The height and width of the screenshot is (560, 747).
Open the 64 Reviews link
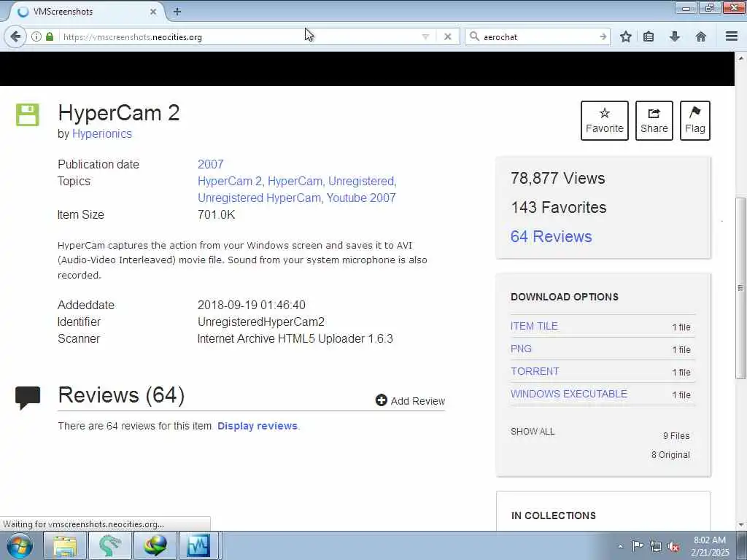551,237
